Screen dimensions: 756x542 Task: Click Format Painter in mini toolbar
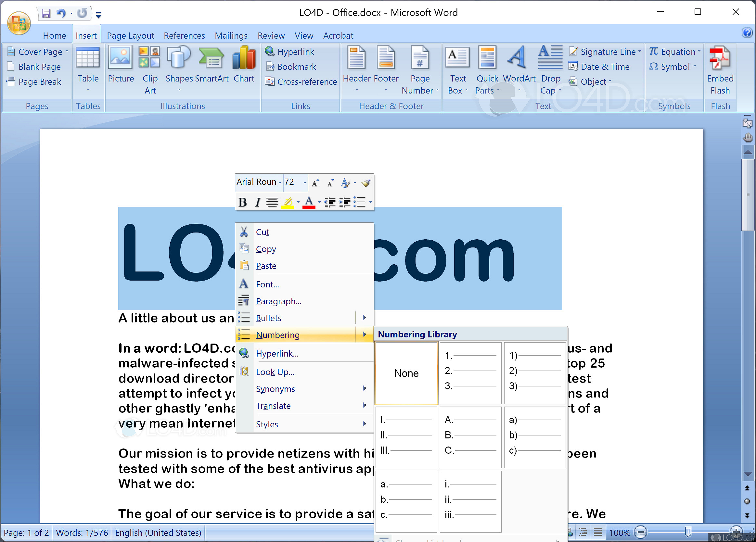366,183
